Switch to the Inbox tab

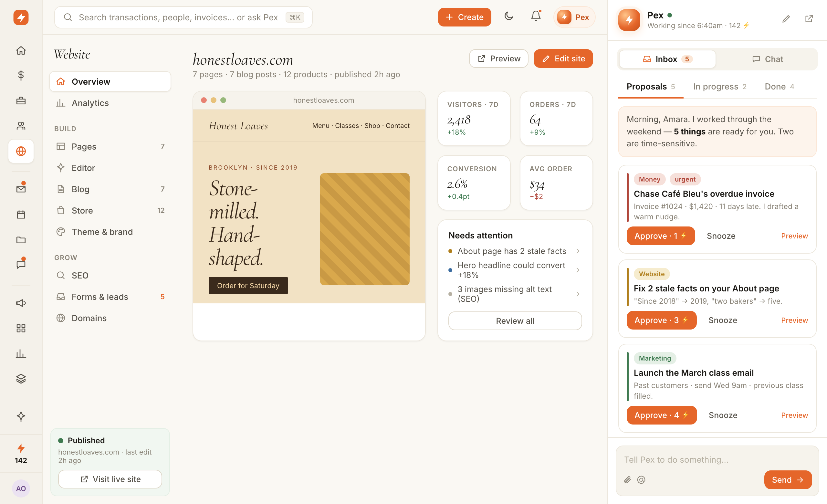(667, 59)
